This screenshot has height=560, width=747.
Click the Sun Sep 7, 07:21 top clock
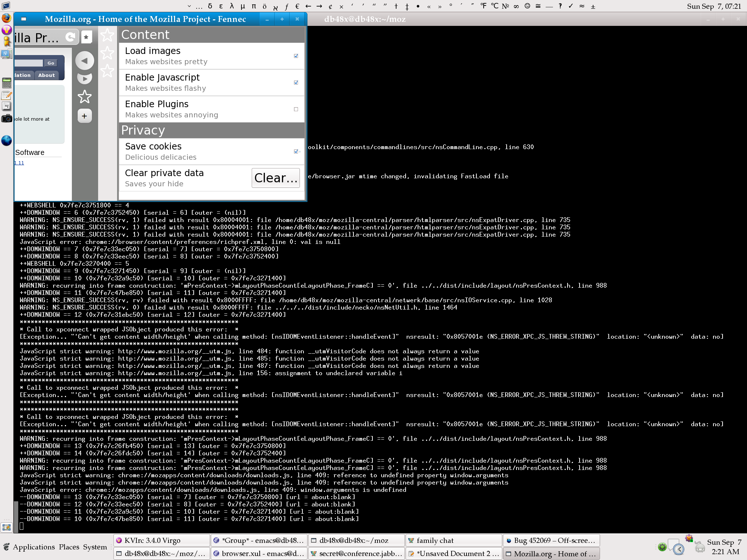(714, 6)
